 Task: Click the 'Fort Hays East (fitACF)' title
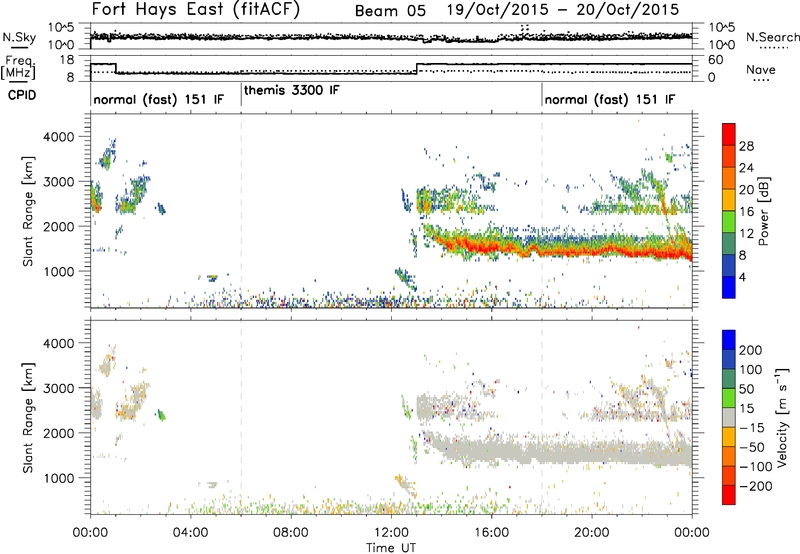pos(196,9)
